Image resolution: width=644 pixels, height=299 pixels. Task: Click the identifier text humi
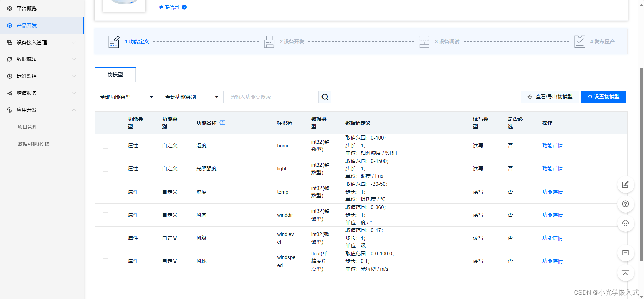283,146
